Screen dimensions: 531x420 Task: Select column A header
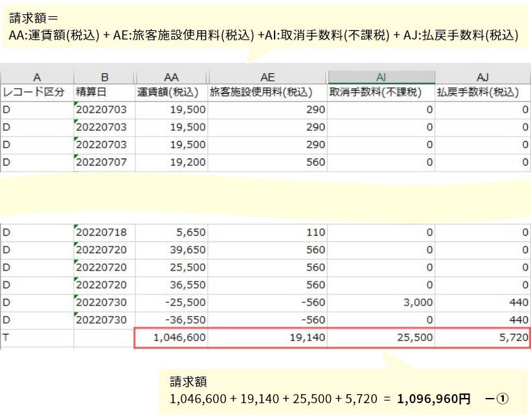click(37, 77)
